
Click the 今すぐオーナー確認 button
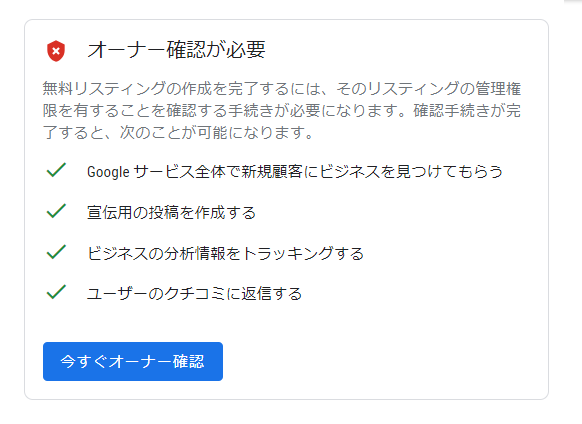click(x=133, y=361)
